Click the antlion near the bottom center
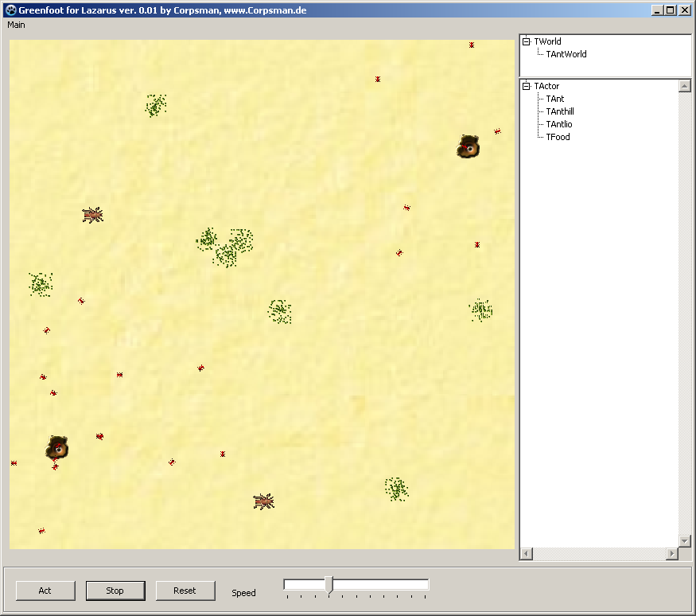696x616 pixels. click(x=263, y=501)
